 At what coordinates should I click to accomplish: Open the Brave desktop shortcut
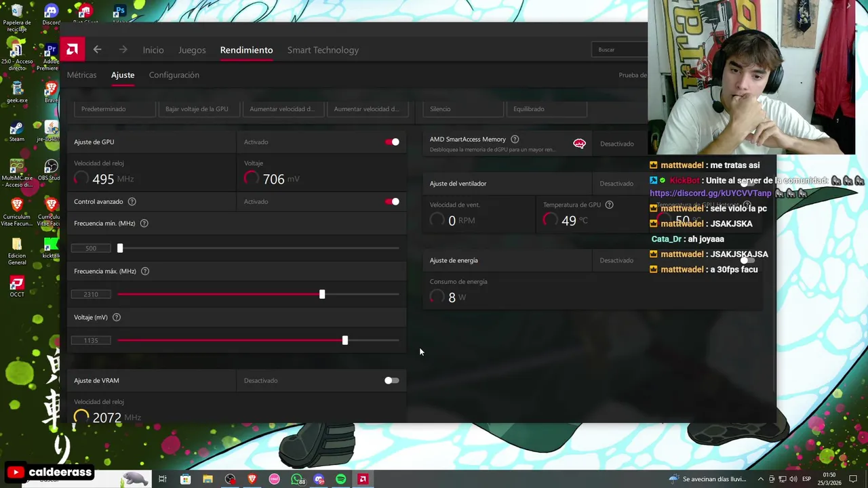tap(51, 93)
